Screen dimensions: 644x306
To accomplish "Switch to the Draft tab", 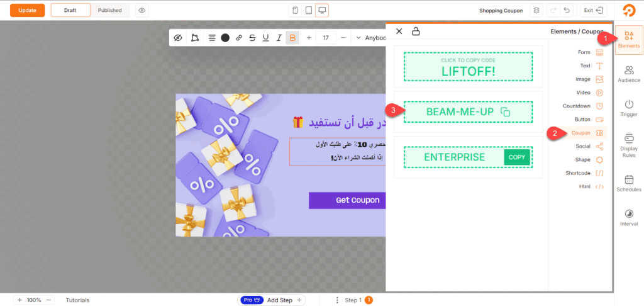I will tap(70, 10).
